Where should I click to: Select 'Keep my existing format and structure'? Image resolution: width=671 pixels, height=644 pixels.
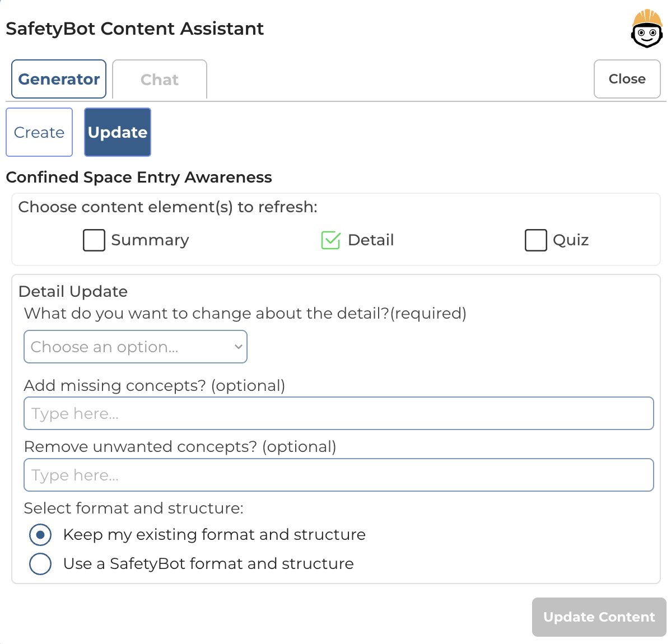tap(40, 535)
